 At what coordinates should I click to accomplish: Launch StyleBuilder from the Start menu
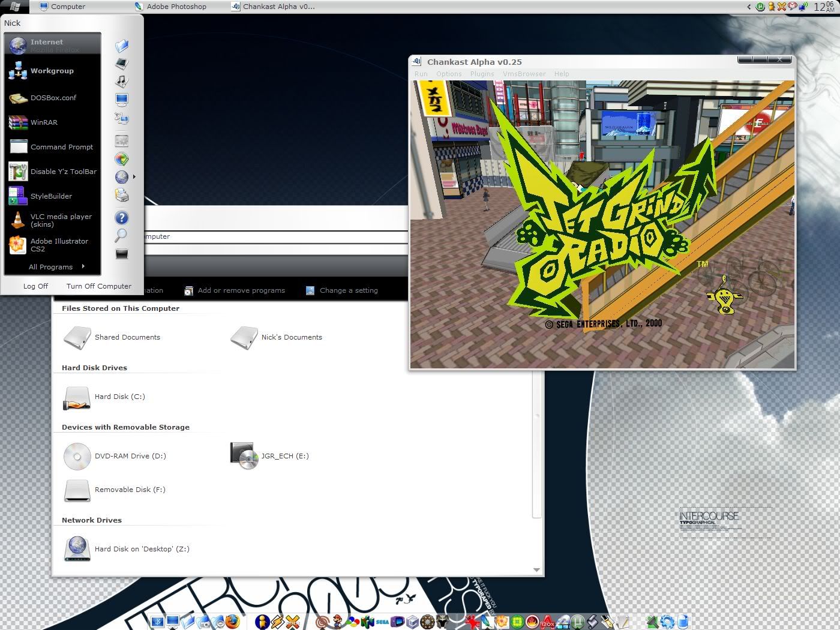point(53,196)
